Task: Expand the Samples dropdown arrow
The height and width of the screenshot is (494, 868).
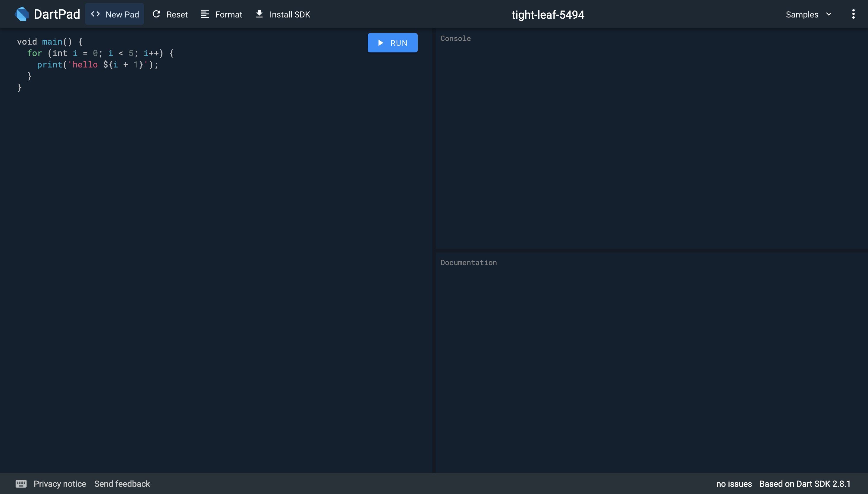Action: click(829, 14)
